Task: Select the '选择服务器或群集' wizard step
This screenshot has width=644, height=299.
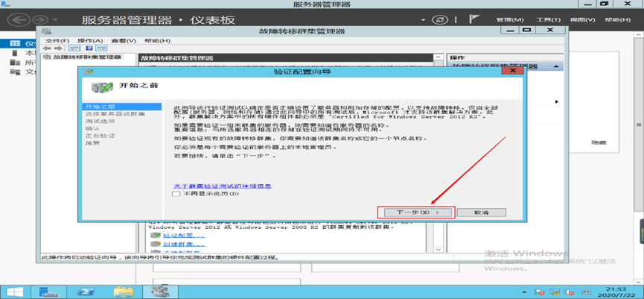Action: pos(115,114)
